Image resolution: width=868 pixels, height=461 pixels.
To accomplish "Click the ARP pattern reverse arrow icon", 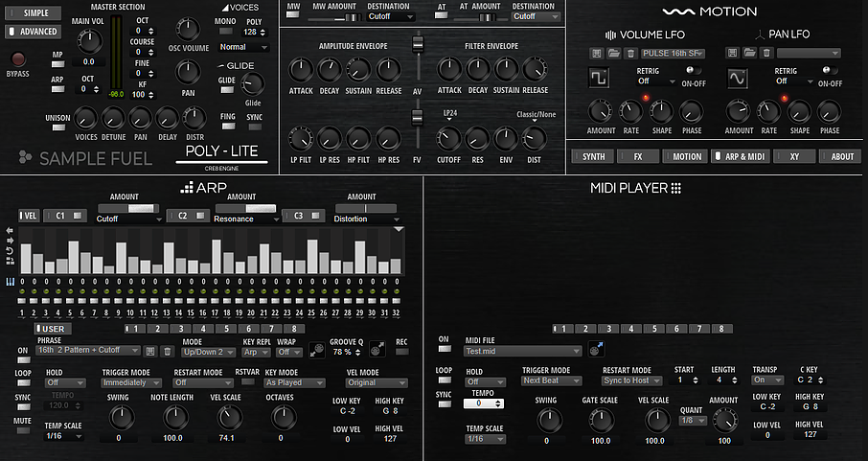I will [x=10, y=250].
